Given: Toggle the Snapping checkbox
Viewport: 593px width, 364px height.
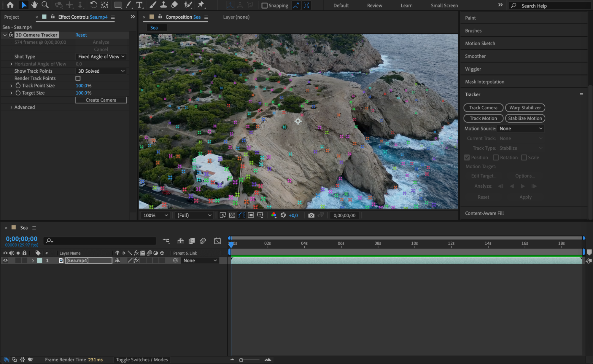Looking at the screenshot, I should 265,5.
